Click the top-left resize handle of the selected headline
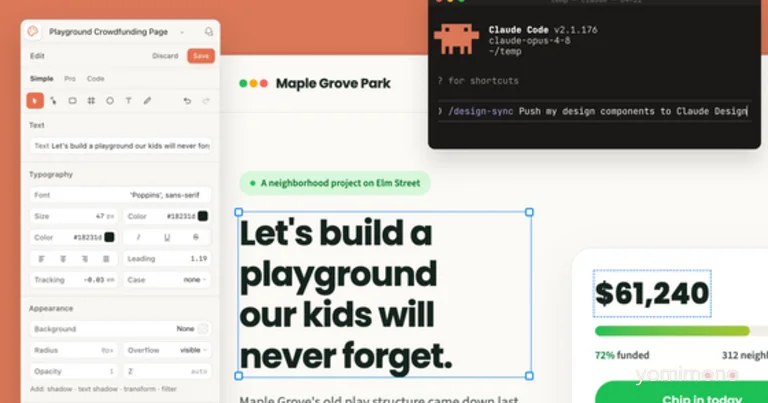Screen dimensions: 768x403 pos(239,212)
